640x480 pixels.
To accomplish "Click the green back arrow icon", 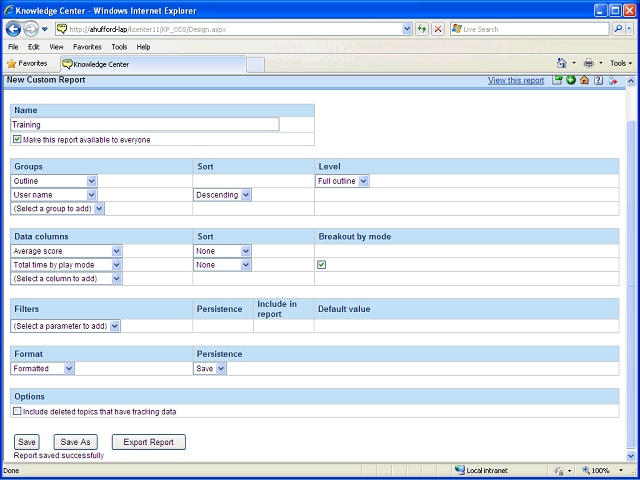I will click(x=571, y=80).
